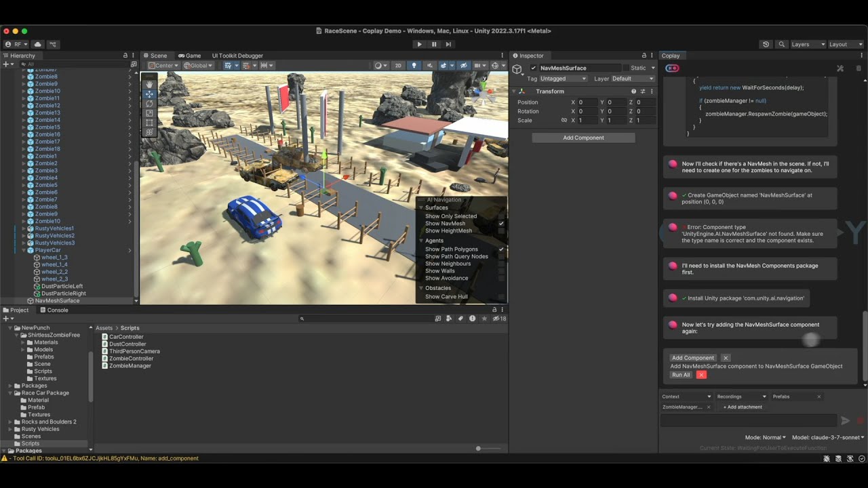Switch to the Console tab
Image resolution: width=868 pixels, height=488 pixels.
click(54, 310)
